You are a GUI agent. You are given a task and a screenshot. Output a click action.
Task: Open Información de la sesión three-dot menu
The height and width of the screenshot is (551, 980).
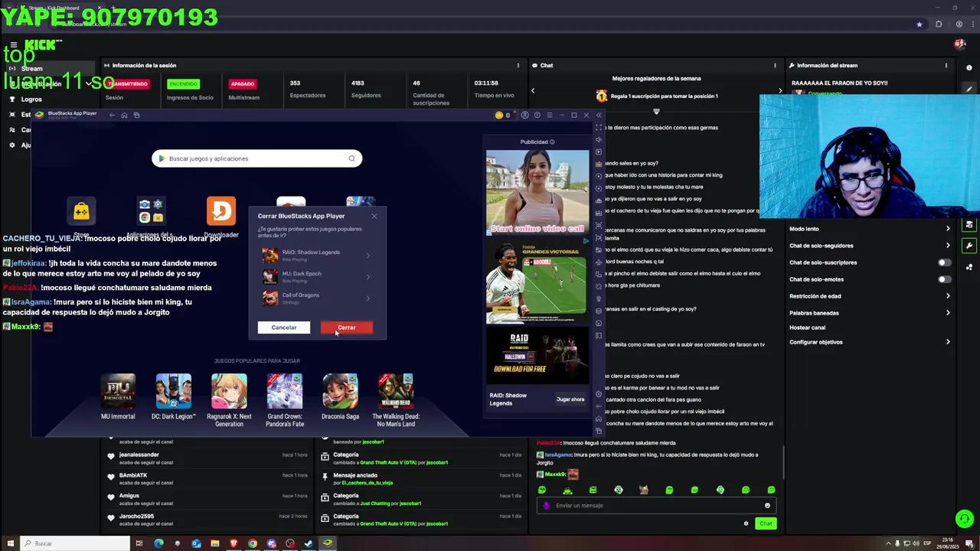pos(518,65)
